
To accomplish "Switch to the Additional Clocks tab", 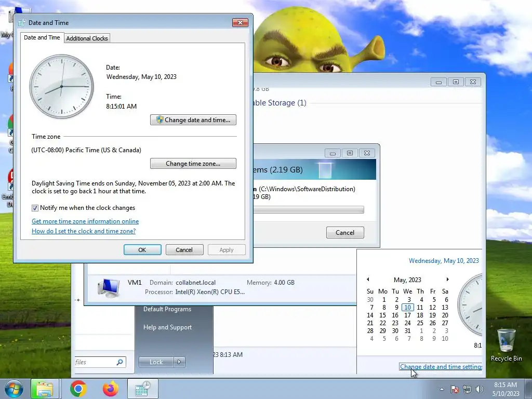I will click(x=87, y=38).
